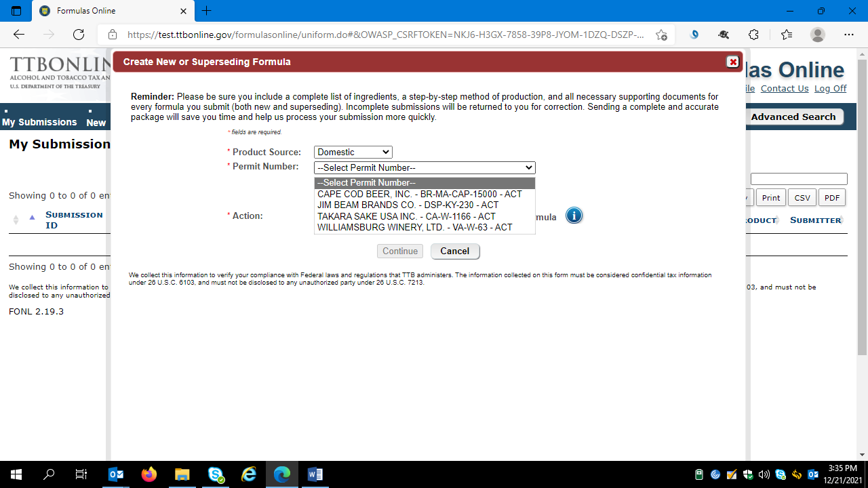Image resolution: width=868 pixels, height=488 pixels.
Task: Click the Log Off link
Action: click(x=831, y=88)
